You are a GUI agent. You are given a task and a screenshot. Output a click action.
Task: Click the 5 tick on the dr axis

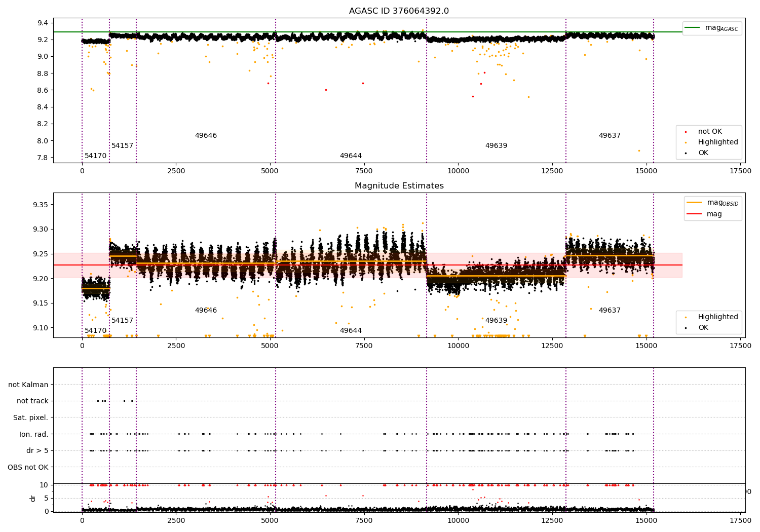(47, 499)
